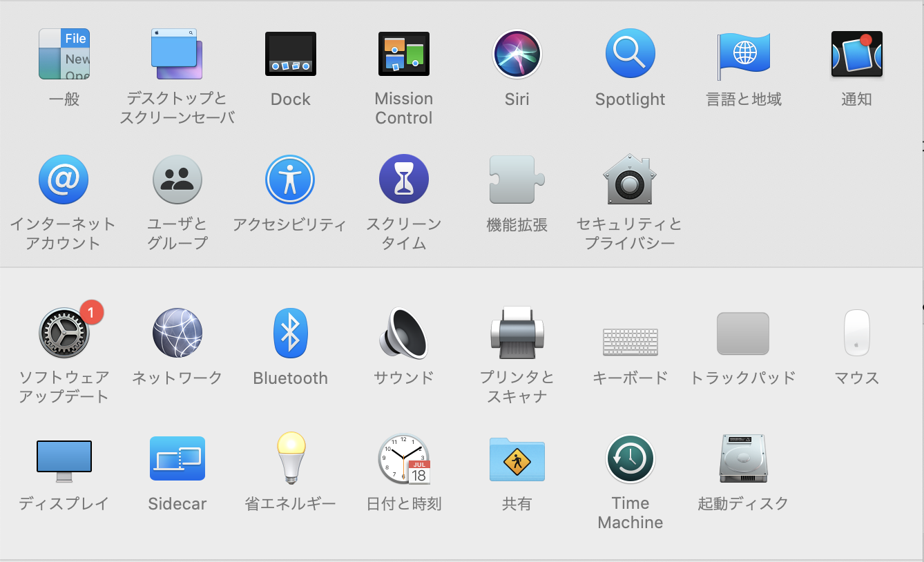Click the 通知 (Notifications) icon
924x562 pixels.
[x=857, y=54]
